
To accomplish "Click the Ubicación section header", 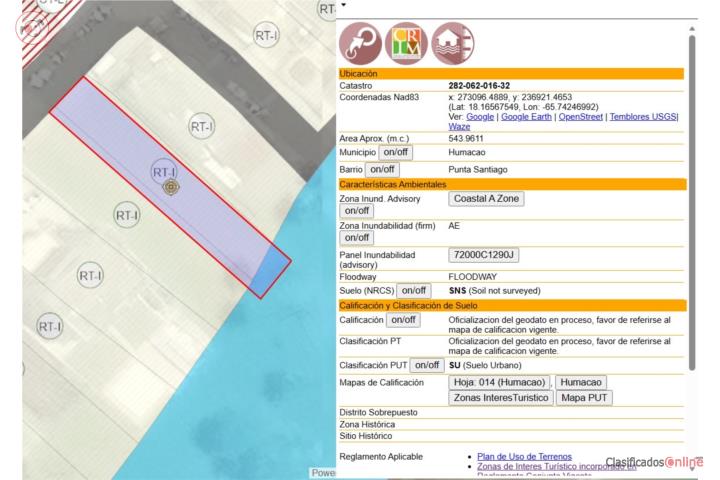I will pyautogui.click(x=511, y=73).
